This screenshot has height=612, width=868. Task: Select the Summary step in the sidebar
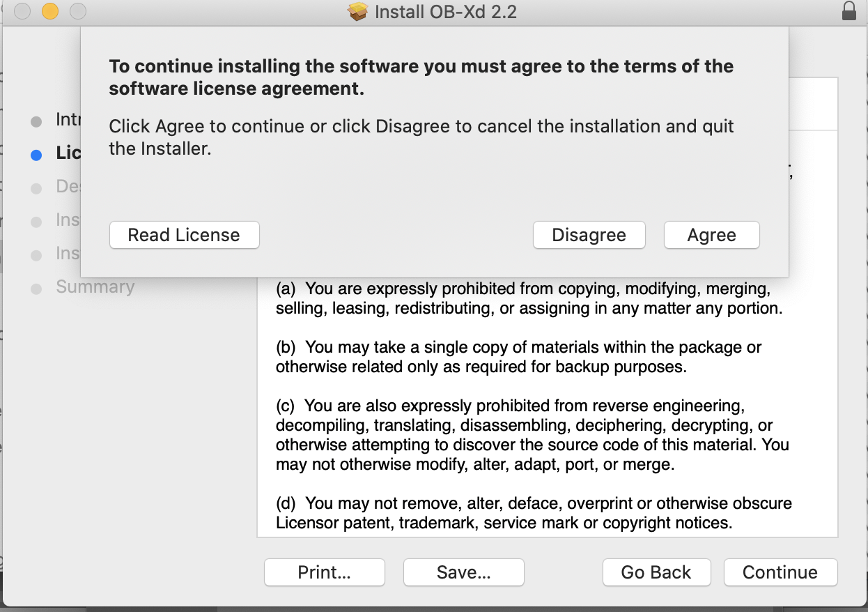pos(95,286)
